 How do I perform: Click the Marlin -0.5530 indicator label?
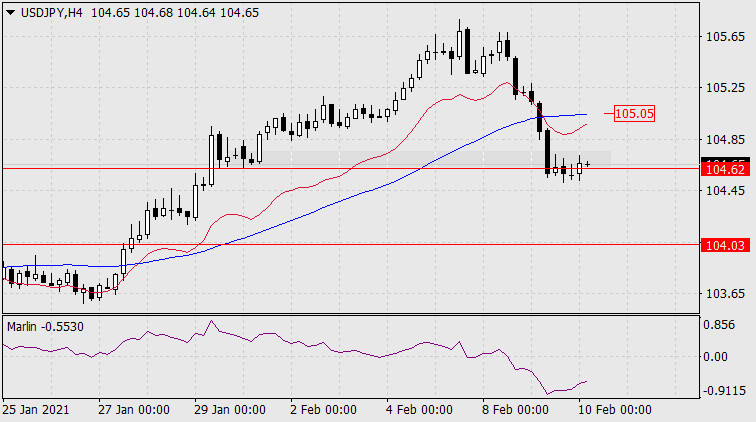tap(45, 327)
